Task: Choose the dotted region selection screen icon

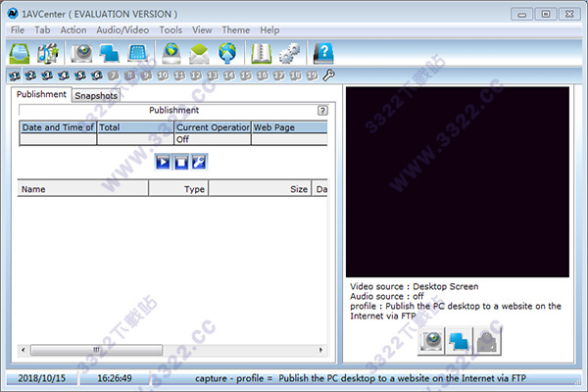Action: click(x=137, y=53)
